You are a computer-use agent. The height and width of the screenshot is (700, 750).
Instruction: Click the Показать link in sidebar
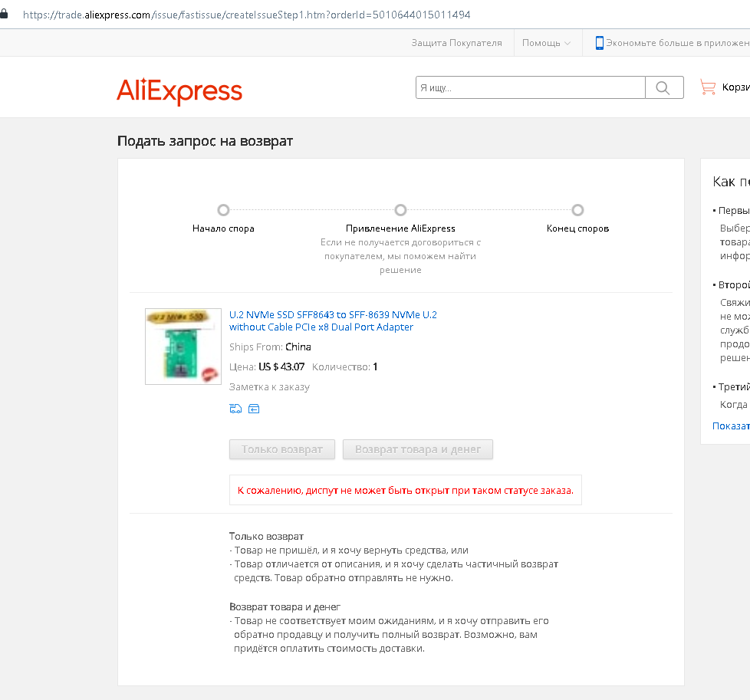[731, 426]
